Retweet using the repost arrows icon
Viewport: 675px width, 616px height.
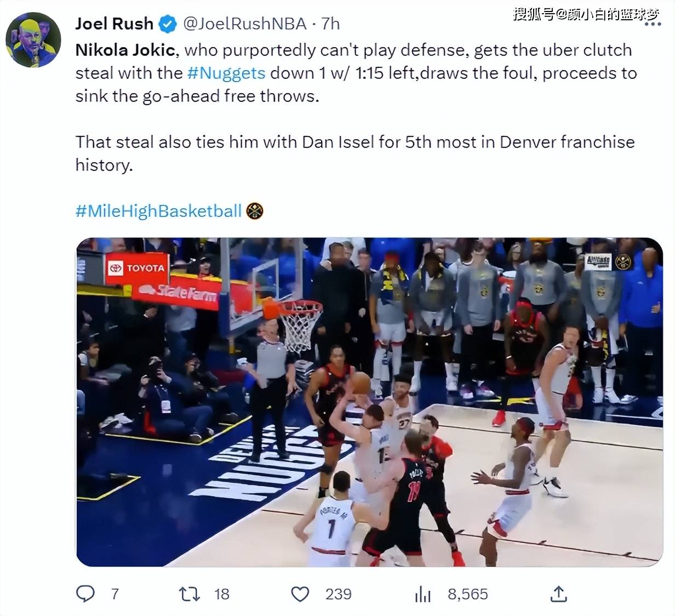tap(190, 594)
